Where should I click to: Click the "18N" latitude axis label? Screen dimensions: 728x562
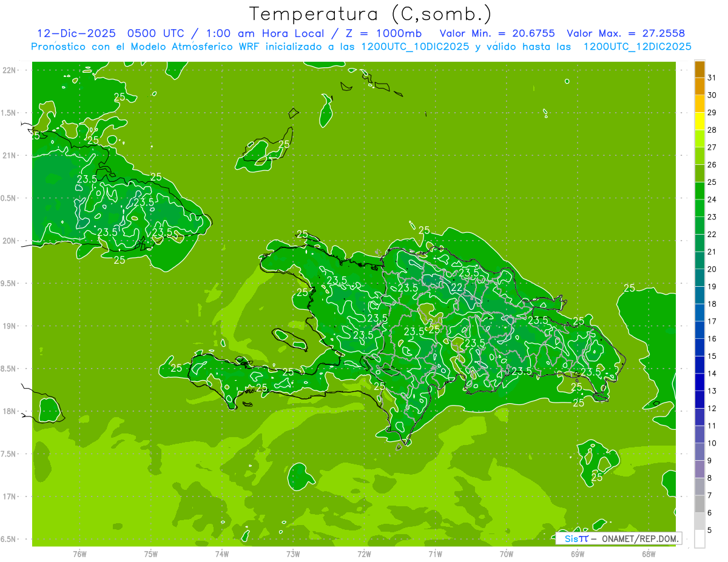10,411
